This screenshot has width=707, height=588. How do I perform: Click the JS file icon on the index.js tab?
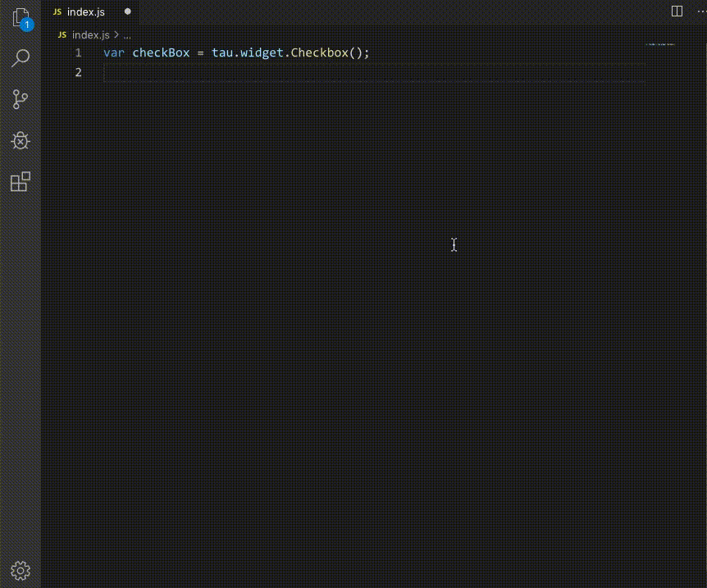[x=57, y=11]
